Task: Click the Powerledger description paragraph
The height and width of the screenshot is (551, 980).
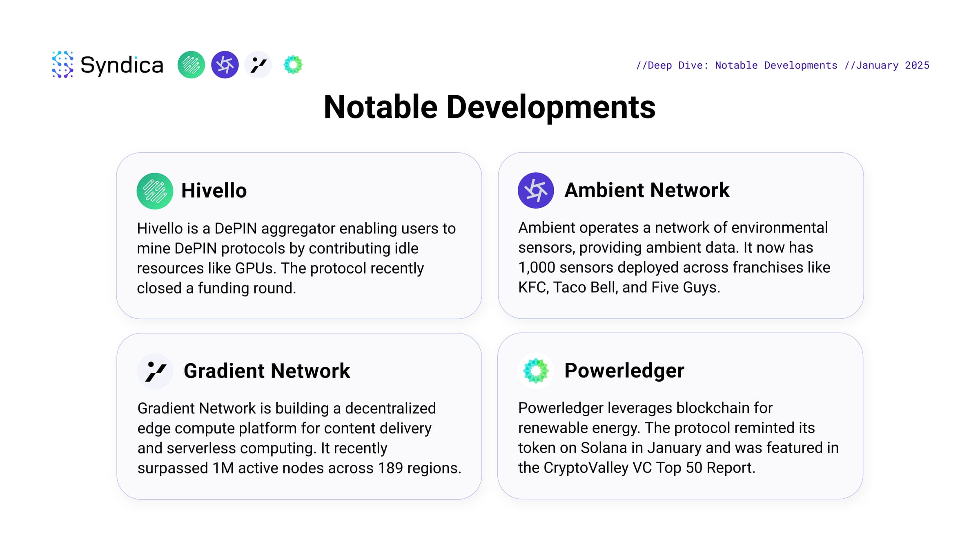Action: 678,438
